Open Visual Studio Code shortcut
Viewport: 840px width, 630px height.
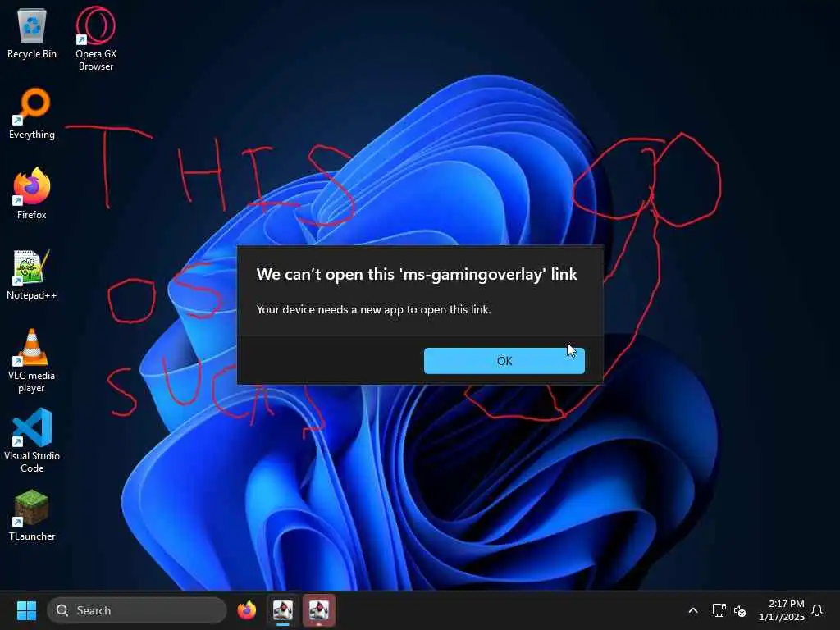[x=32, y=441]
